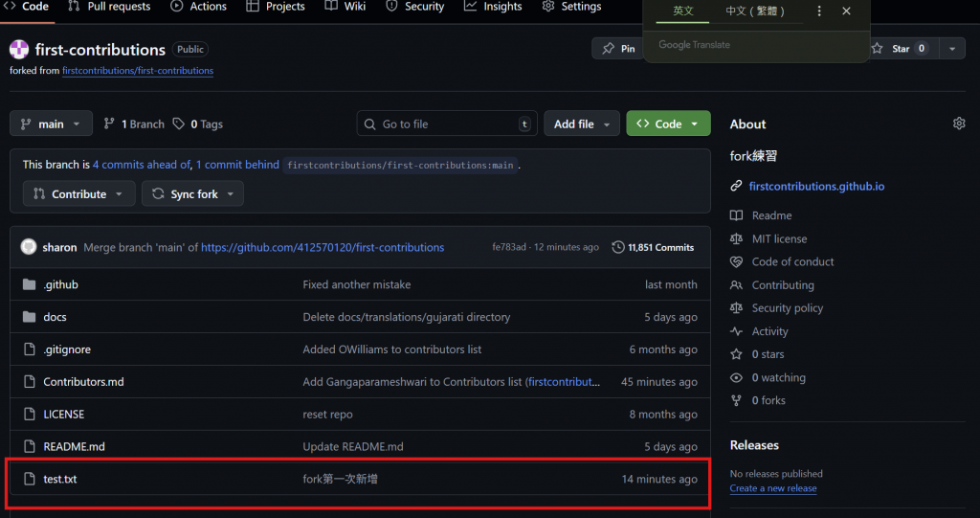View the 0 Tags list

[x=197, y=124]
